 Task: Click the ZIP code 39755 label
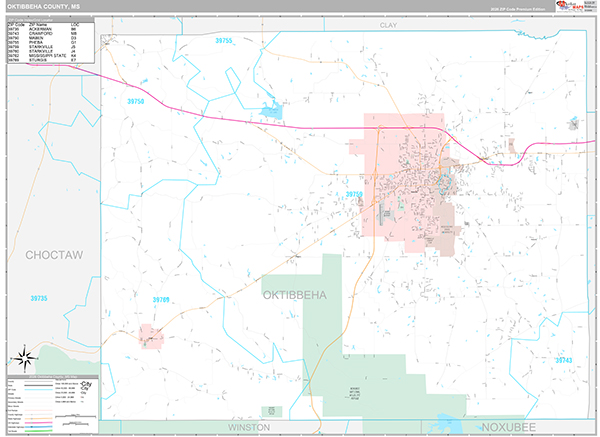coord(223,41)
